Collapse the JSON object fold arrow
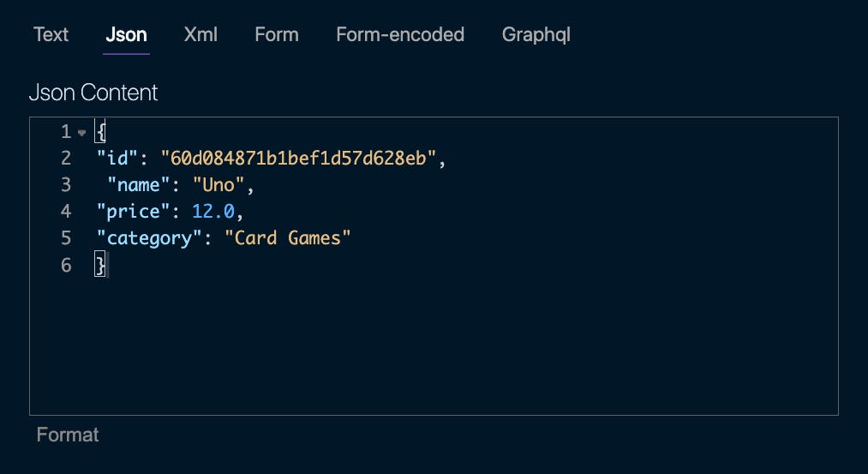 [82, 133]
